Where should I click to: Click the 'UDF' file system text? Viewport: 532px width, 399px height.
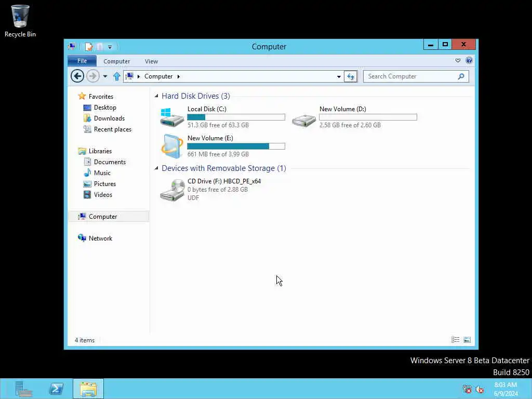tap(193, 198)
